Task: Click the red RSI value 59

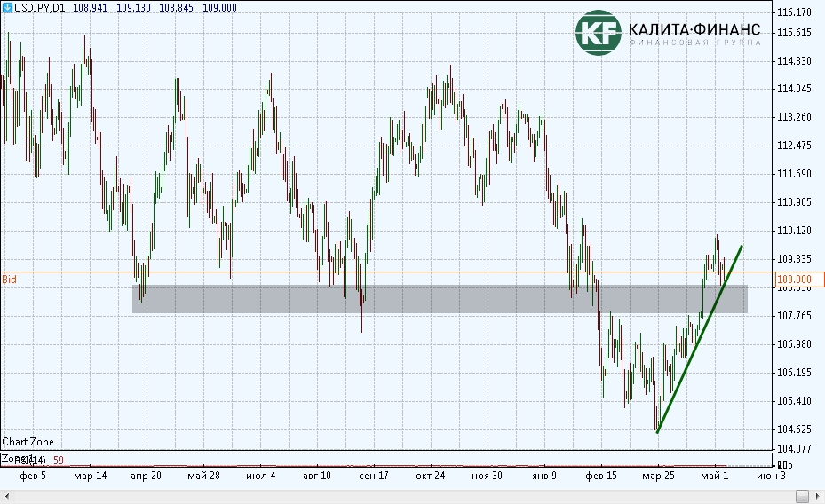Action: (x=59, y=460)
